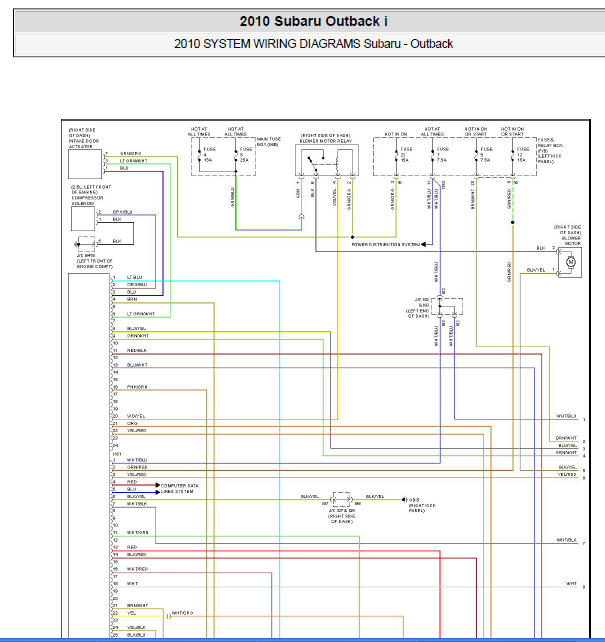Click the '2010 SYSTEM WIRING DIAGRAMS Subaru - Outback' subtitle
This screenshot has height=642, width=605.
point(313,44)
